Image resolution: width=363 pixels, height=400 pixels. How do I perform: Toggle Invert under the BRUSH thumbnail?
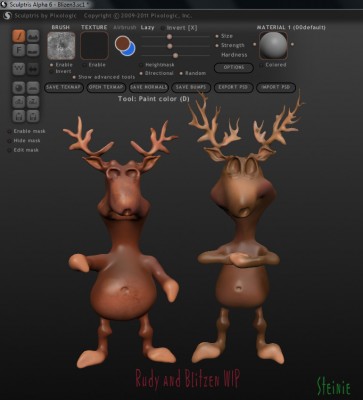coord(60,71)
